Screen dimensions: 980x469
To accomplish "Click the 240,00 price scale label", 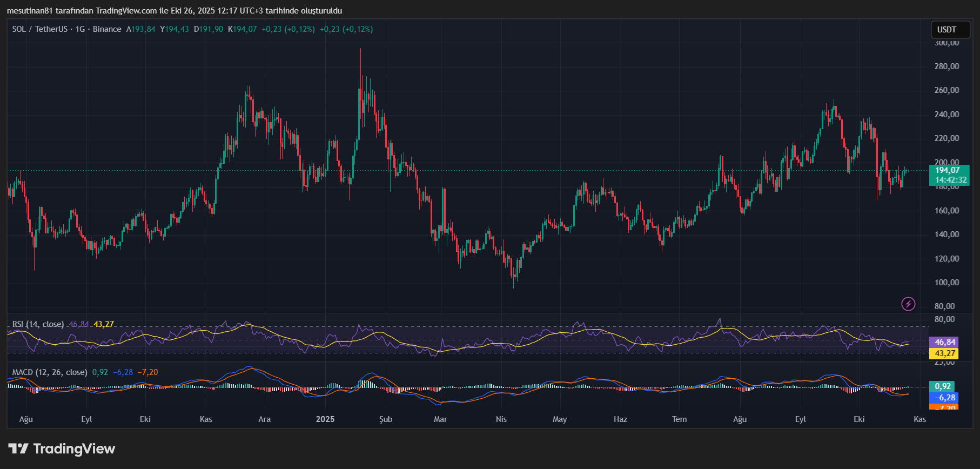I will click(x=947, y=115).
